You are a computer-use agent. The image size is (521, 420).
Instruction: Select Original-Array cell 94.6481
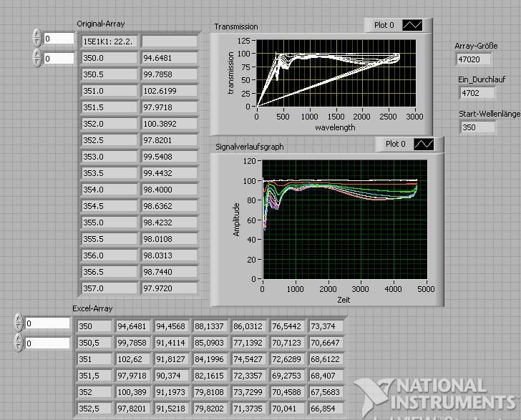point(170,58)
